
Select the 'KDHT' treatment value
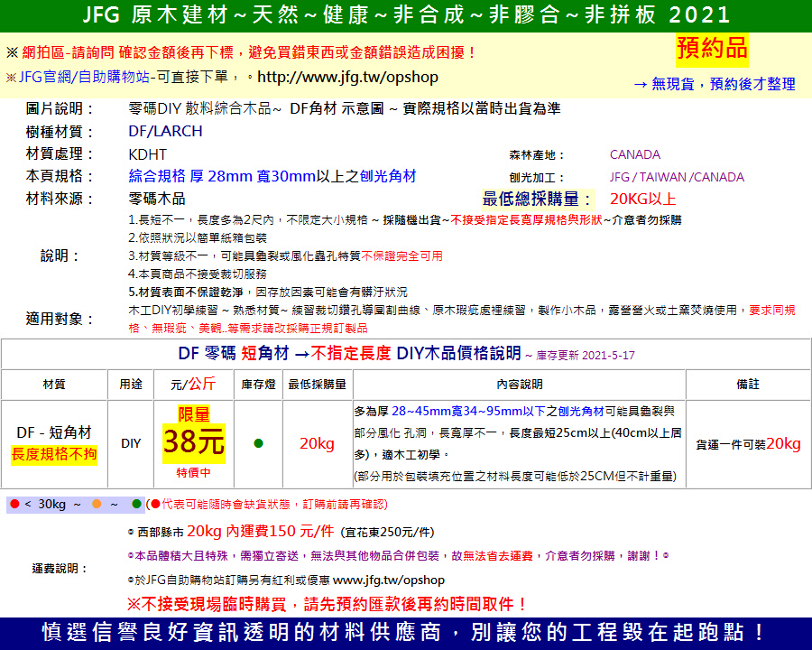tap(148, 154)
